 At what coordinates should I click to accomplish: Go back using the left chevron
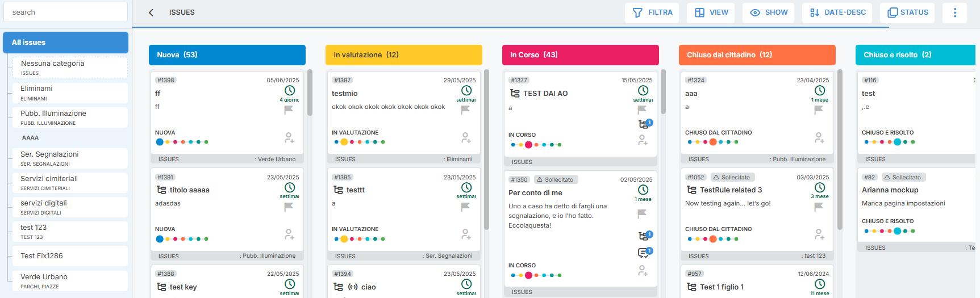(x=151, y=12)
